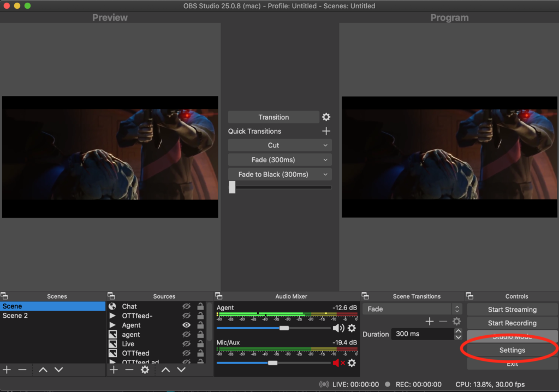The width and height of the screenshot is (559, 392).
Task: Click the Sources list scrollbar
Action: pyautogui.click(x=209, y=322)
